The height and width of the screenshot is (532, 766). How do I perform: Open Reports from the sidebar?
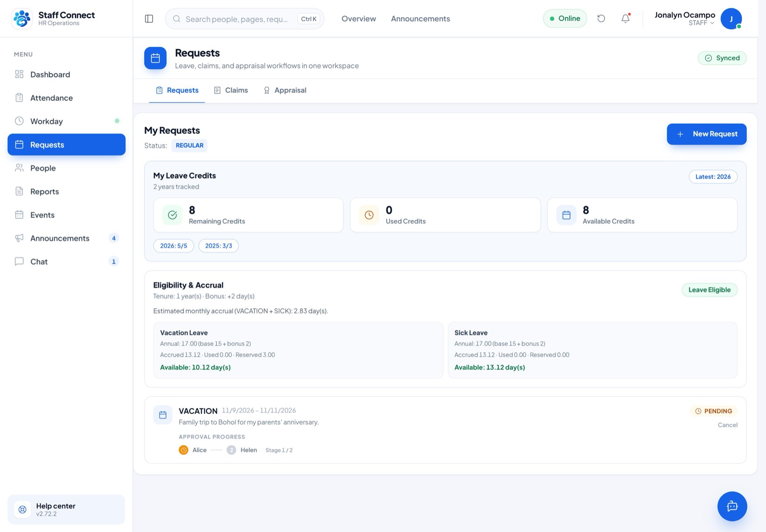click(x=67, y=192)
